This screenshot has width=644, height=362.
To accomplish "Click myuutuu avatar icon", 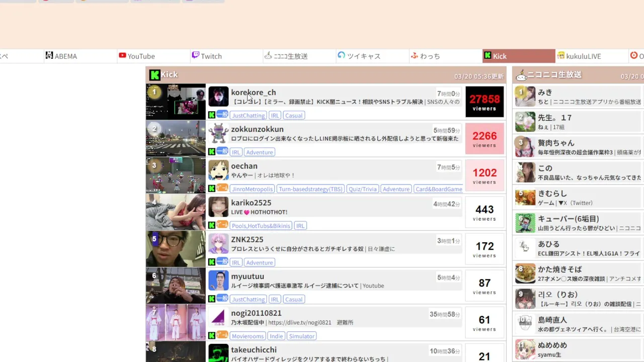I will click(218, 280).
